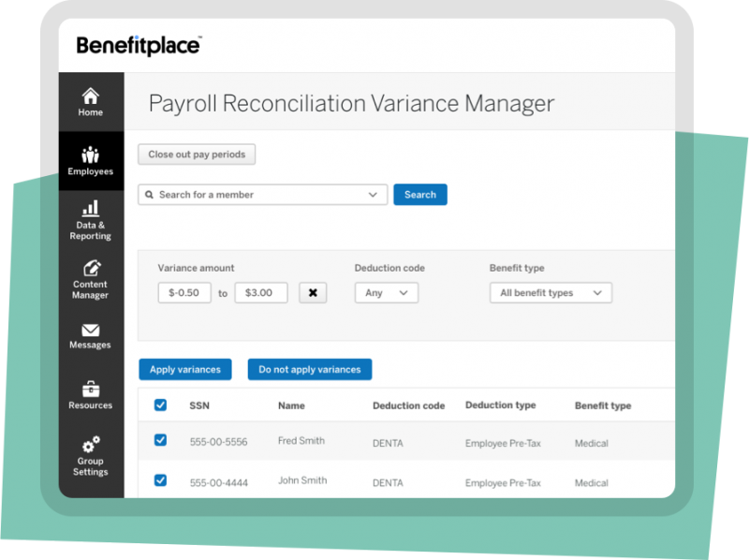Click SSN 555-00-4444 cell
The width and height of the screenshot is (749, 560).
(x=219, y=482)
